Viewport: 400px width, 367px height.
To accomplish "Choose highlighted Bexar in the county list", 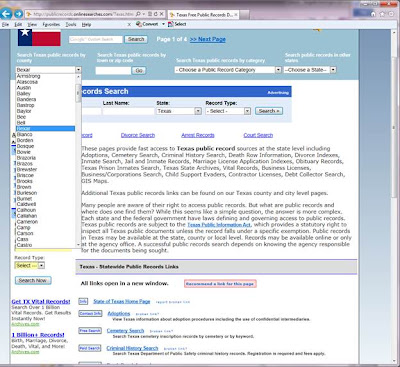I will click(x=45, y=128).
